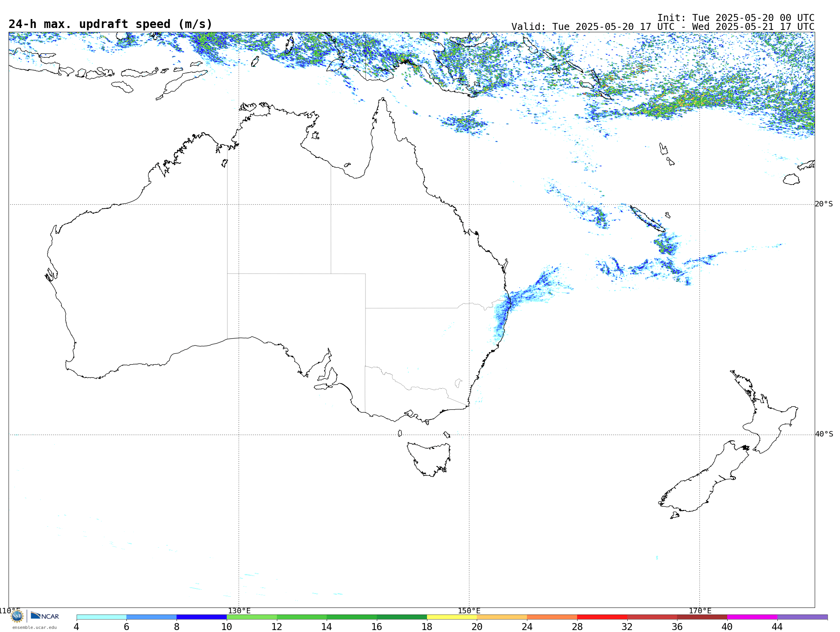Pick the dark green 16–18 colorbar swatch
840x632 pixels.
(x=402, y=617)
